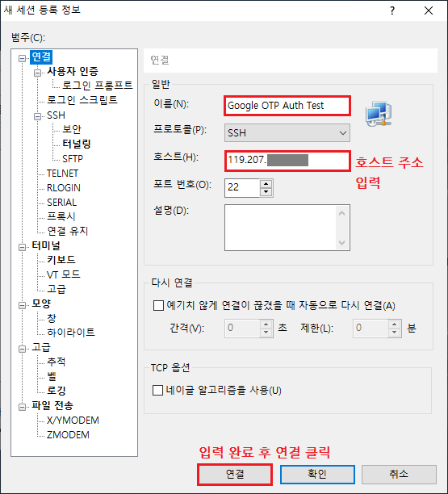
Task: Decrease port number with down arrow
Action: [266, 192]
